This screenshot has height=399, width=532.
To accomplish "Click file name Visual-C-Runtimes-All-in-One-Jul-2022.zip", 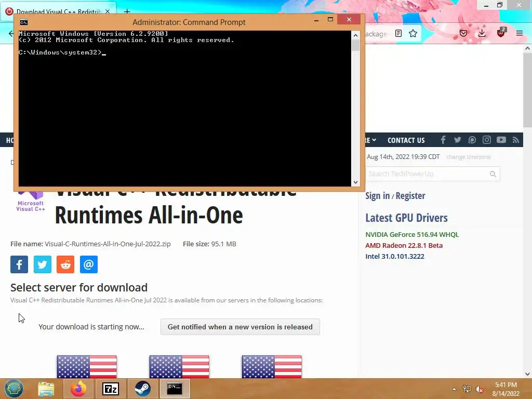I will [x=108, y=244].
